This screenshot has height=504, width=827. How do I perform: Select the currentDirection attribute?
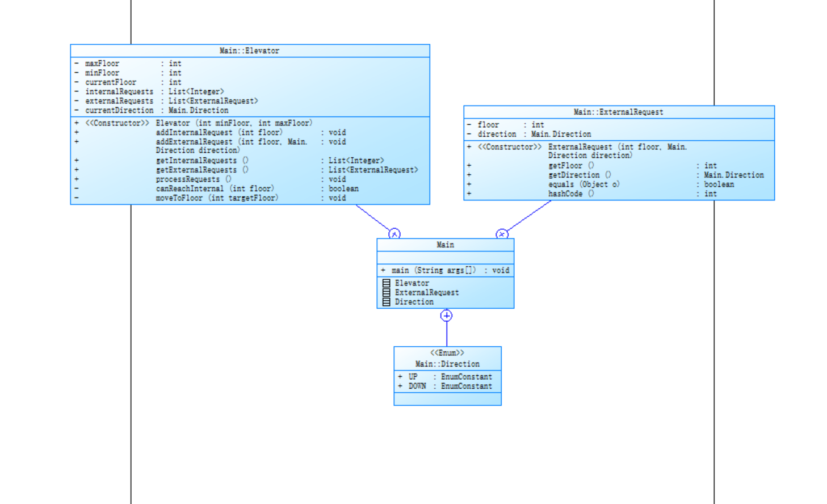pos(152,111)
